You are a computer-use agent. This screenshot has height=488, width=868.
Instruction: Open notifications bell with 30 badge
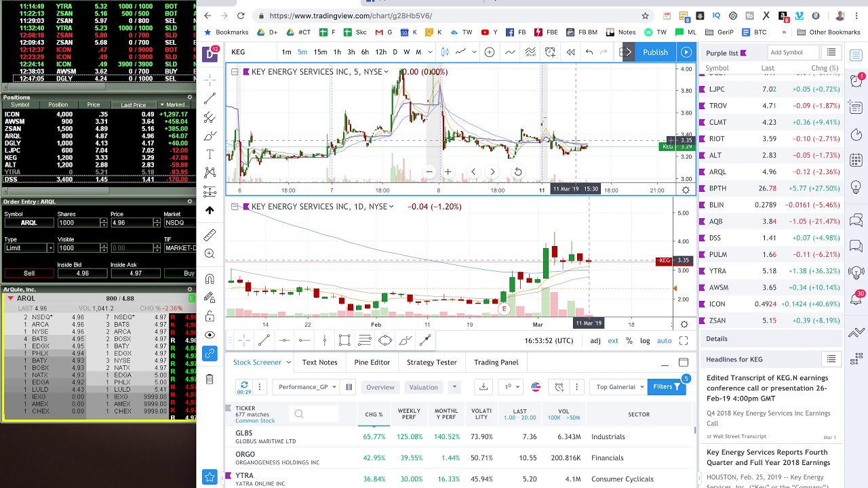856,299
